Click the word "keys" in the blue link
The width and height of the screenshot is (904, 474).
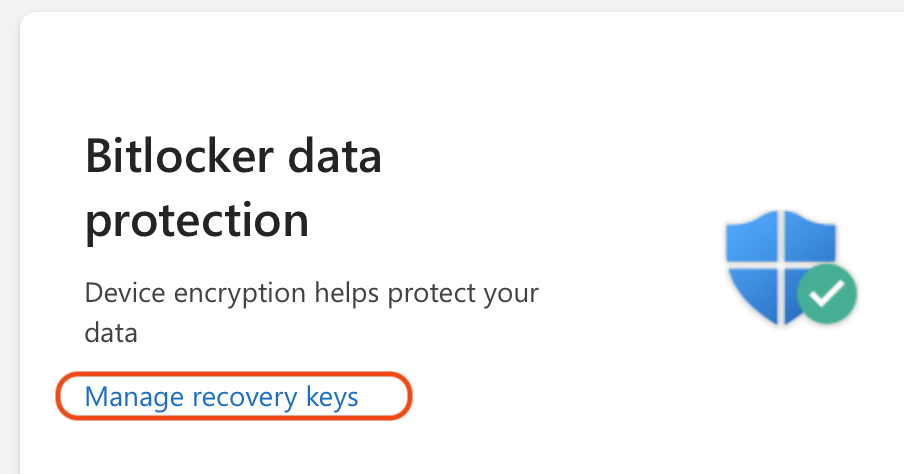click(330, 397)
